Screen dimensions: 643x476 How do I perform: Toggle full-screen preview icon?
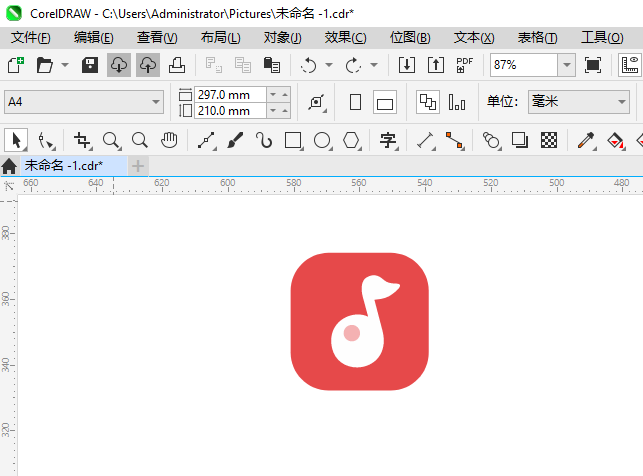[x=593, y=65]
